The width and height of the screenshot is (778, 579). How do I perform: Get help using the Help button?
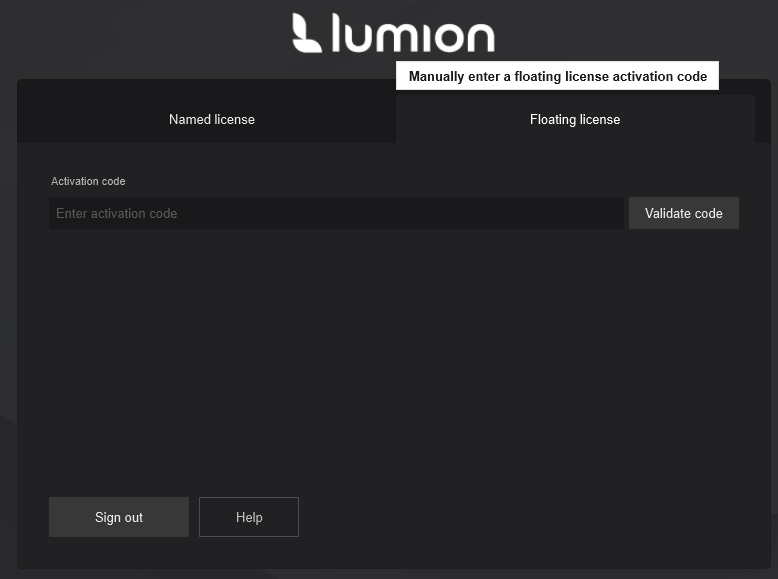(x=249, y=517)
